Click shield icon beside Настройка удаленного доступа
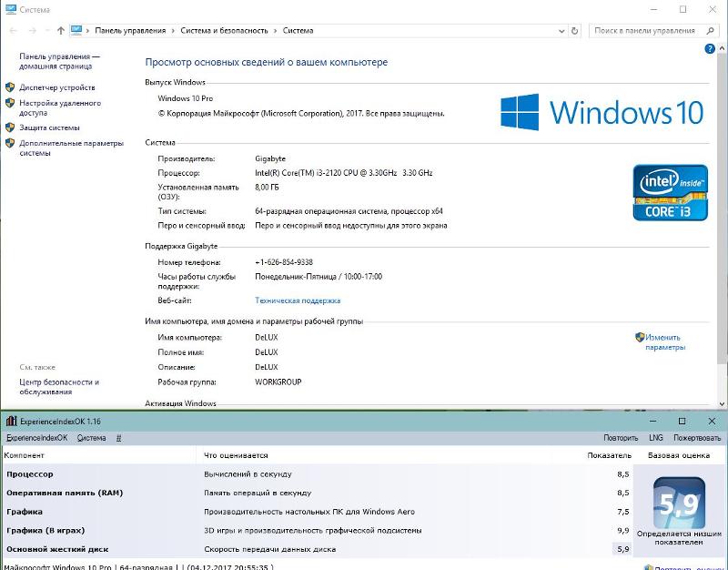This screenshot has width=728, height=570. click(x=10, y=103)
